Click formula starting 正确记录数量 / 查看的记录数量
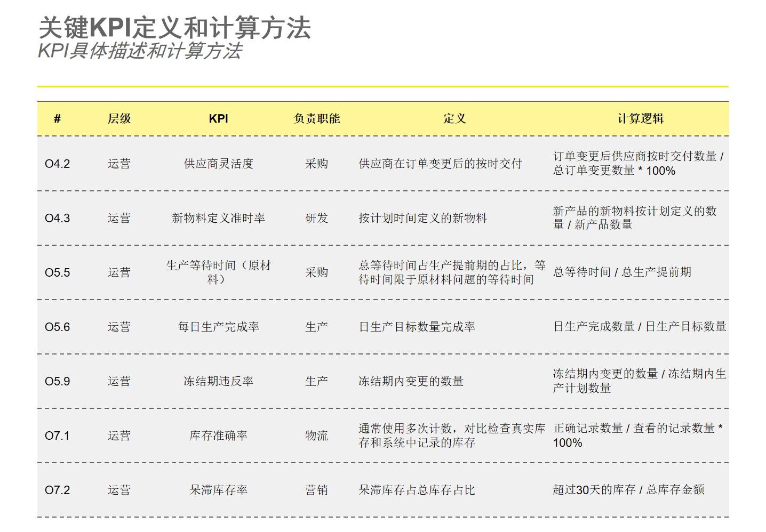 tap(638, 436)
